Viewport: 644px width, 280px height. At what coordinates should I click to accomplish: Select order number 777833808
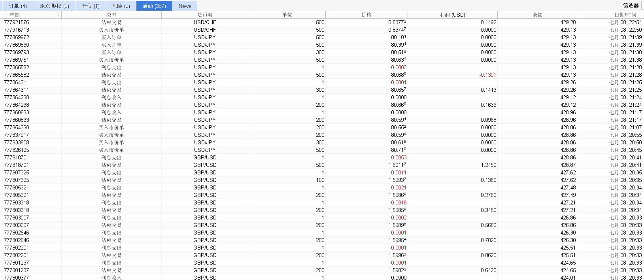click(17, 143)
